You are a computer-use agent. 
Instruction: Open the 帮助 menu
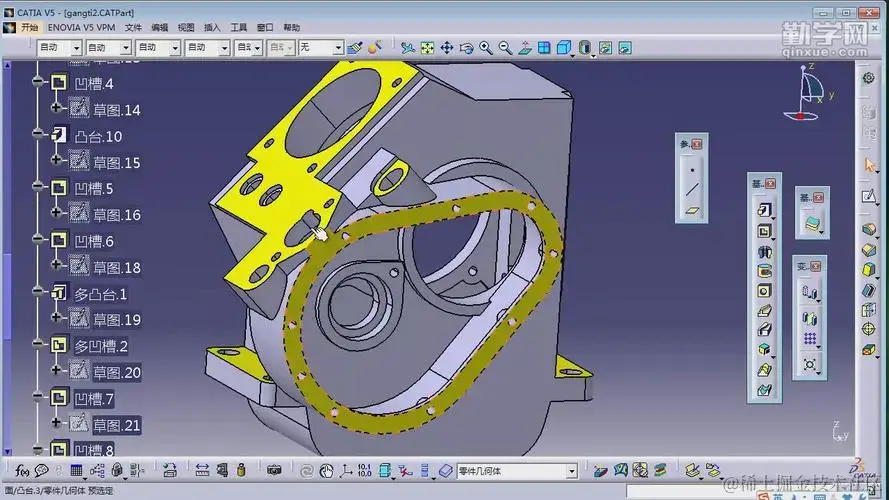291,27
